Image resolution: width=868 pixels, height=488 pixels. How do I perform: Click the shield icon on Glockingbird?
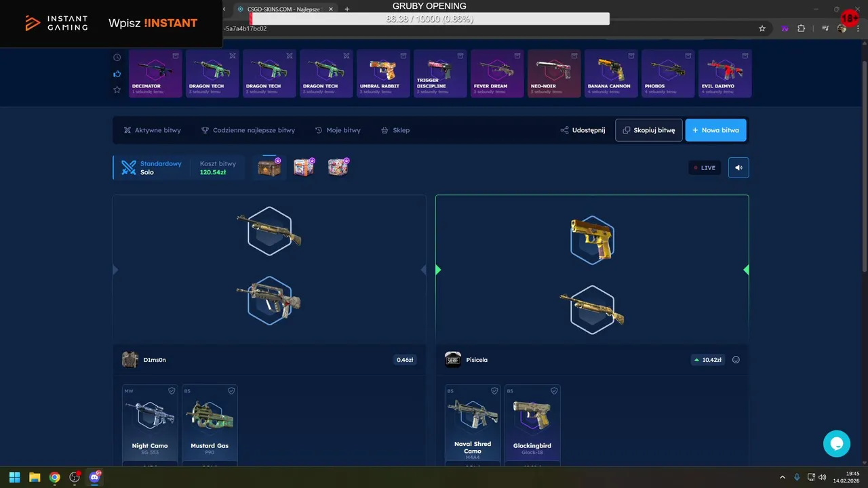tap(554, 391)
